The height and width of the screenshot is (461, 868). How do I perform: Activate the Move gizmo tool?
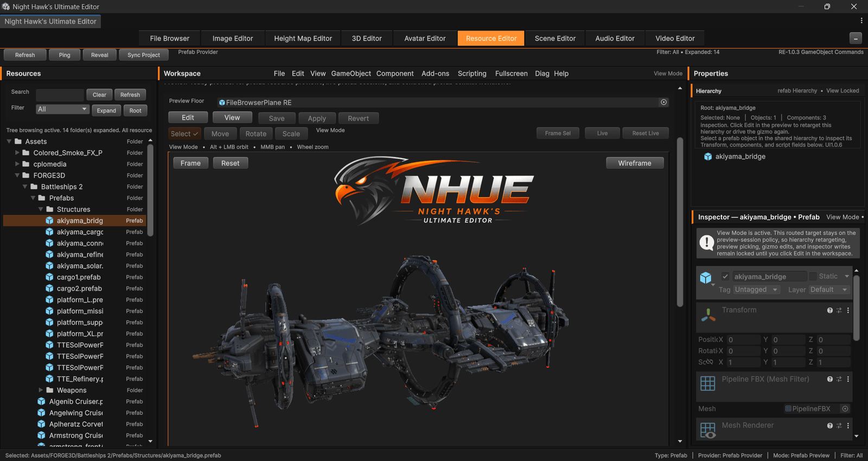[x=220, y=133]
